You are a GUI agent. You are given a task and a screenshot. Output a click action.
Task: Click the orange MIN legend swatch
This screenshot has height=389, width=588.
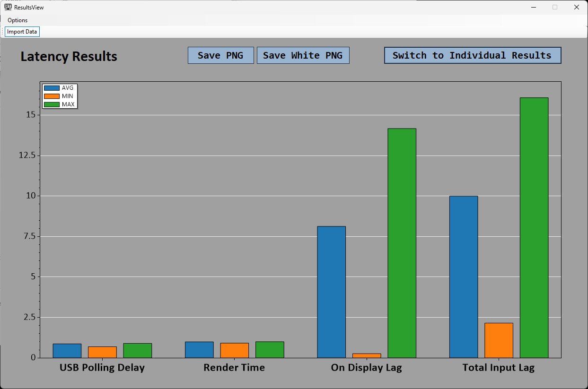tap(52, 96)
